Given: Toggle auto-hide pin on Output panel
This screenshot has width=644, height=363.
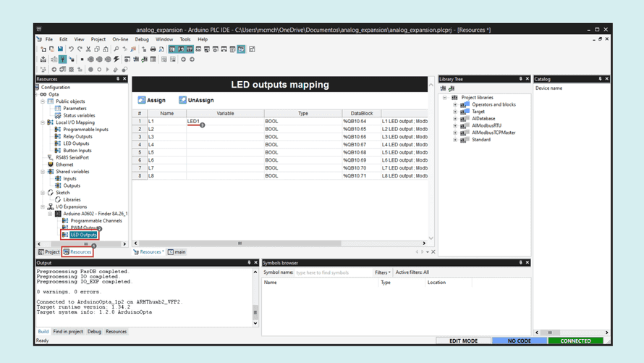Looking at the screenshot, I should 249,262.
